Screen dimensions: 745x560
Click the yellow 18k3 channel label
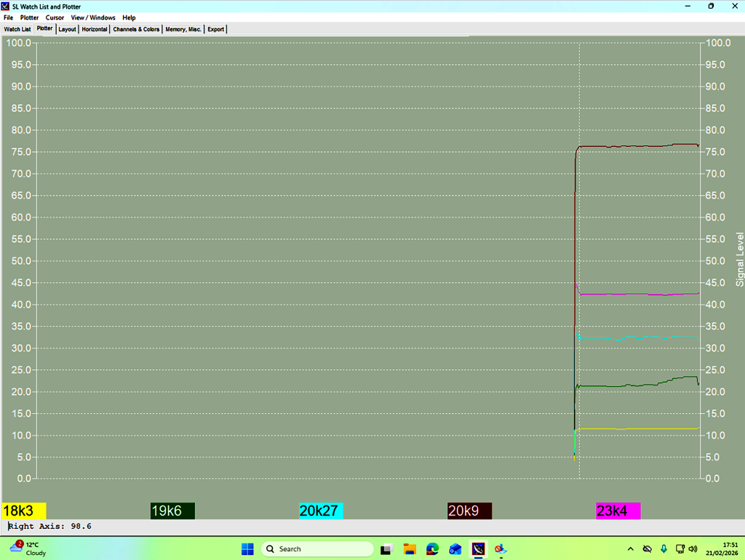point(24,511)
